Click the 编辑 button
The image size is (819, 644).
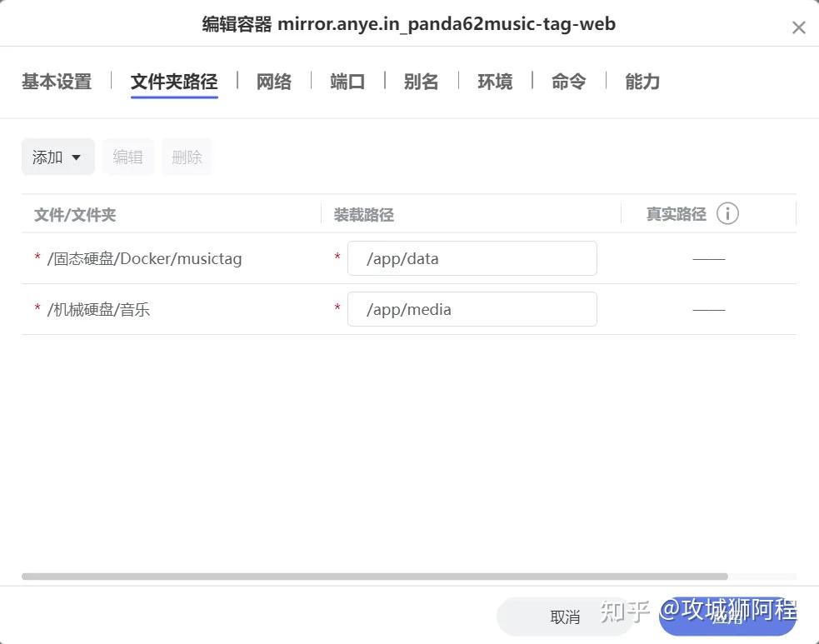pyautogui.click(x=128, y=157)
